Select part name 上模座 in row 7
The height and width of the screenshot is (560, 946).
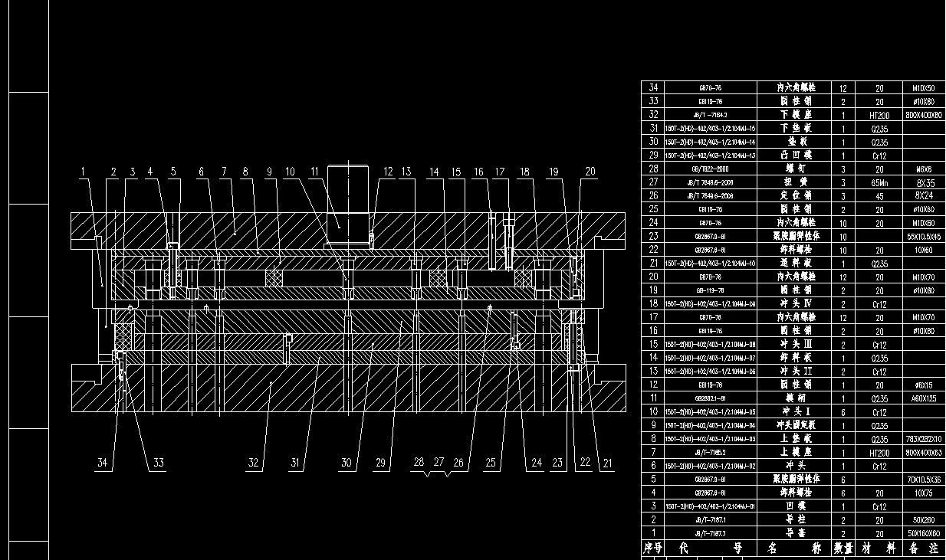click(795, 452)
